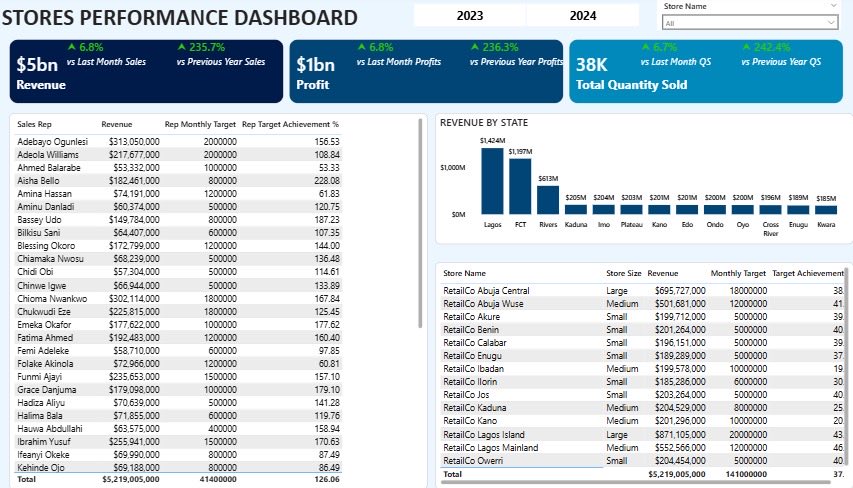
Task: Click Funmi Ajayi's achievement 157.10
Action: tap(327, 377)
